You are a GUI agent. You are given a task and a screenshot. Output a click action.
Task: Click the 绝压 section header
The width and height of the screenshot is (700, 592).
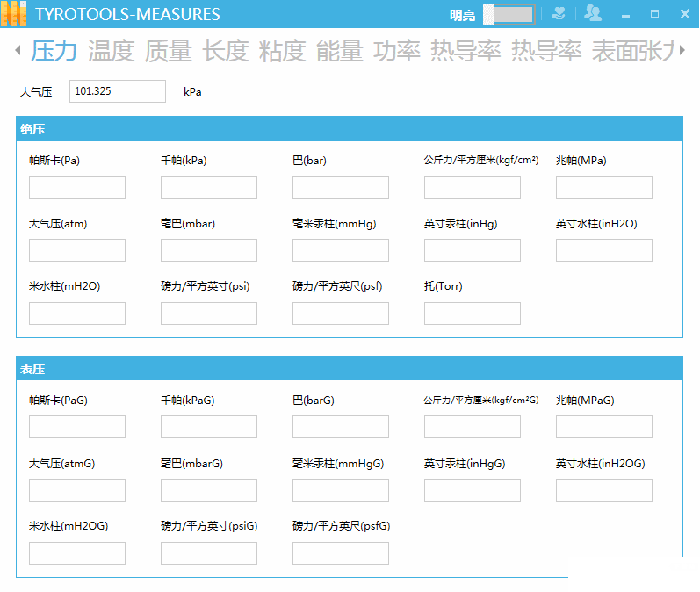pos(350,129)
